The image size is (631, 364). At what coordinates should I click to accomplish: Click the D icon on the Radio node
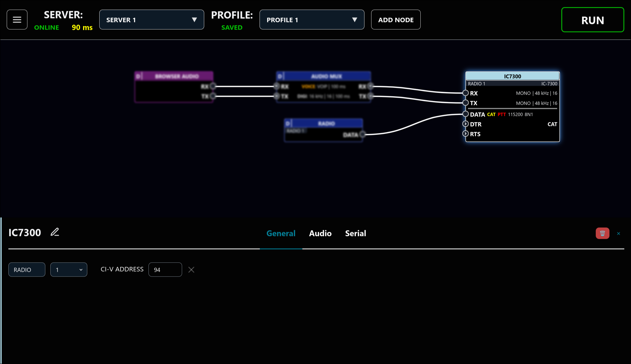288,123
